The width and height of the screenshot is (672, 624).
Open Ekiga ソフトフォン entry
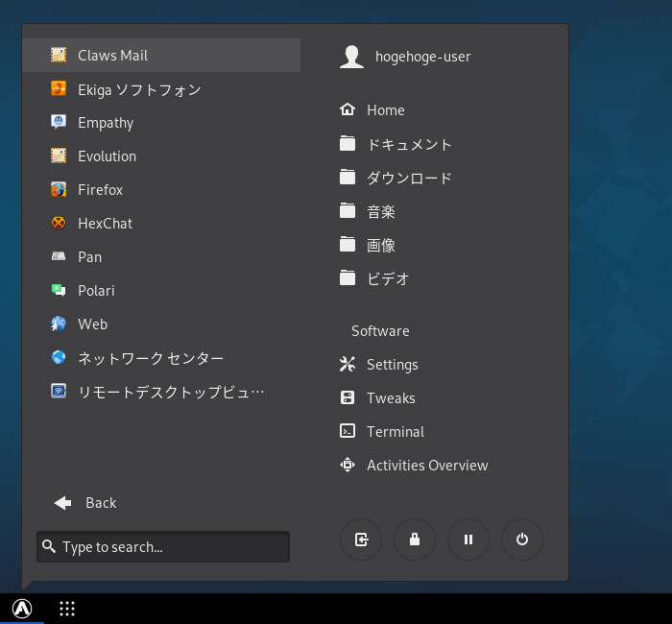click(x=161, y=89)
